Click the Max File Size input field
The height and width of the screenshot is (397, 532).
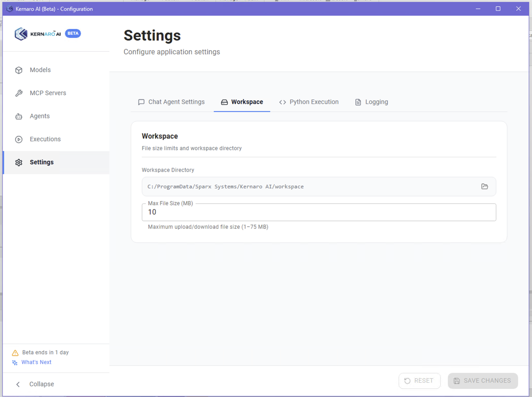click(319, 212)
